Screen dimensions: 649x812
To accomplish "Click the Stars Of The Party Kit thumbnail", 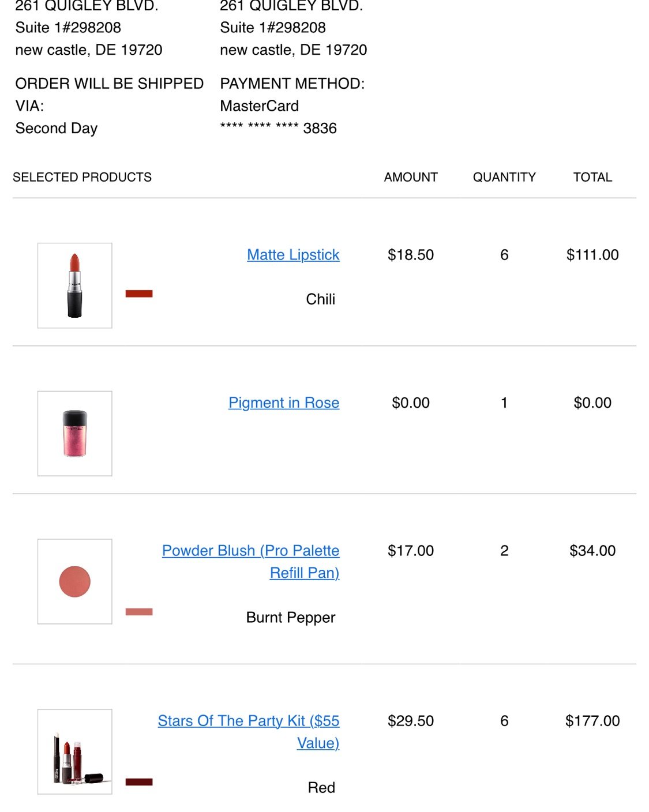I will pos(75,751).
